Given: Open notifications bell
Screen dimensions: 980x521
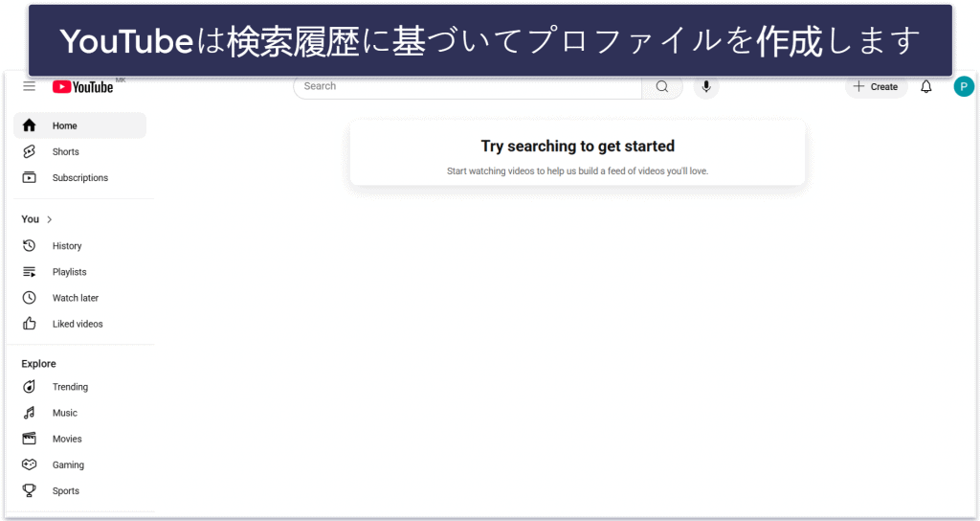Looking at the screenshot, I should click(x=926, y=86).
